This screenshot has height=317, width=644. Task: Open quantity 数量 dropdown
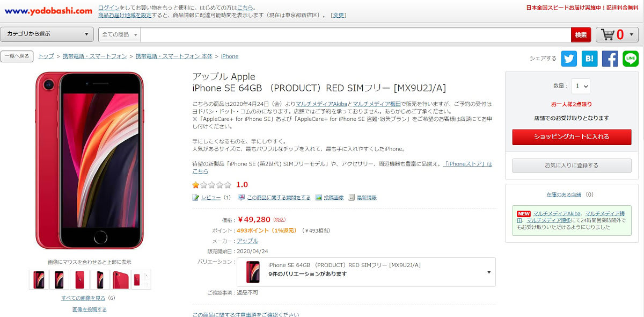point(580,86)
